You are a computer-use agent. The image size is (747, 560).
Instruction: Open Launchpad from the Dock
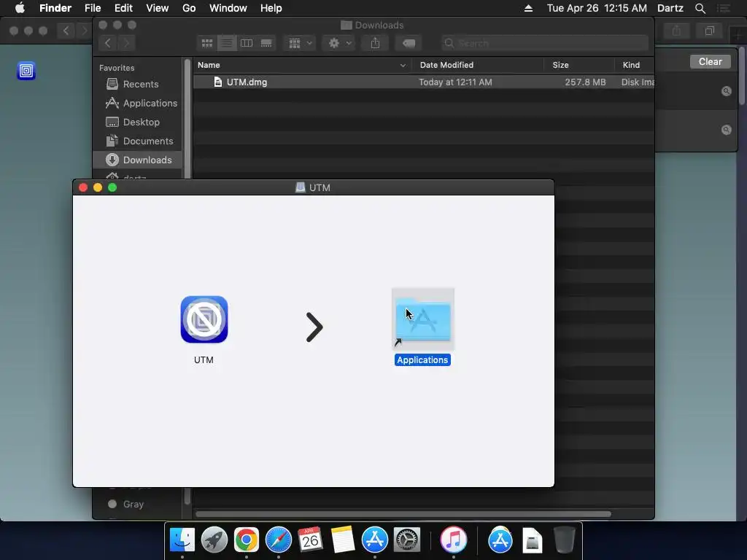(x=214, y=540)
